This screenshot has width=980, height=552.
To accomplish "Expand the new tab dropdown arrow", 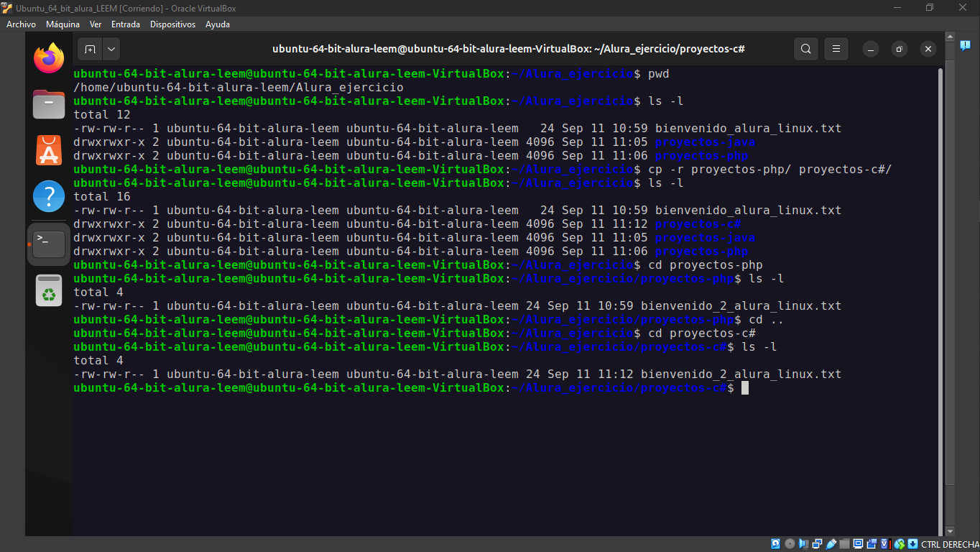I will coord(111,49).
